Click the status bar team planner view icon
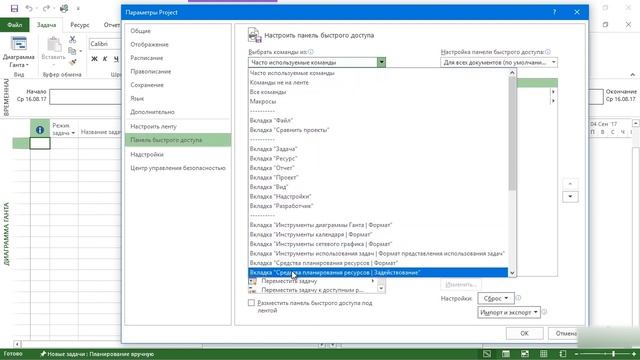Image resolution: width=640 pixels, height=360 pixels. click(525, 354)
